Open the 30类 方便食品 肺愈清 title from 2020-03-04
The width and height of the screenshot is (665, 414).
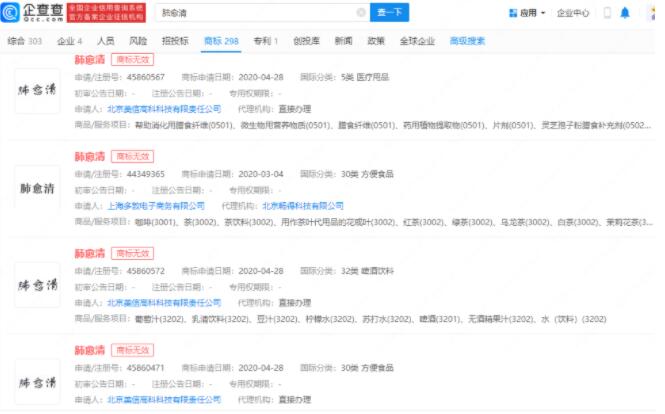click(89, 156)
